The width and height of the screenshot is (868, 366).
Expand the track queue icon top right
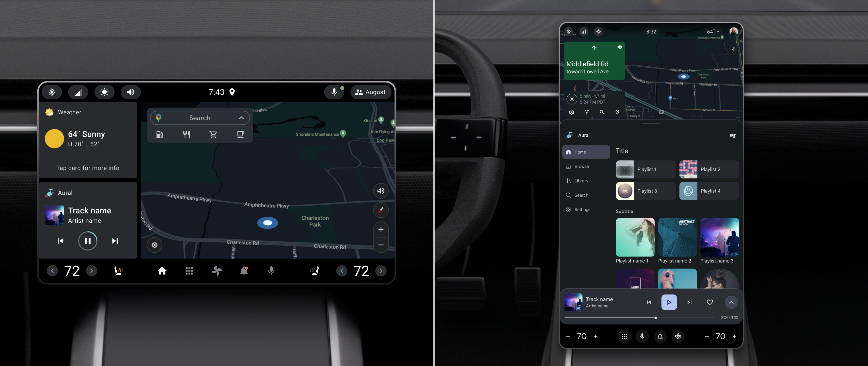pyautogui.click(x=732, y=135)
